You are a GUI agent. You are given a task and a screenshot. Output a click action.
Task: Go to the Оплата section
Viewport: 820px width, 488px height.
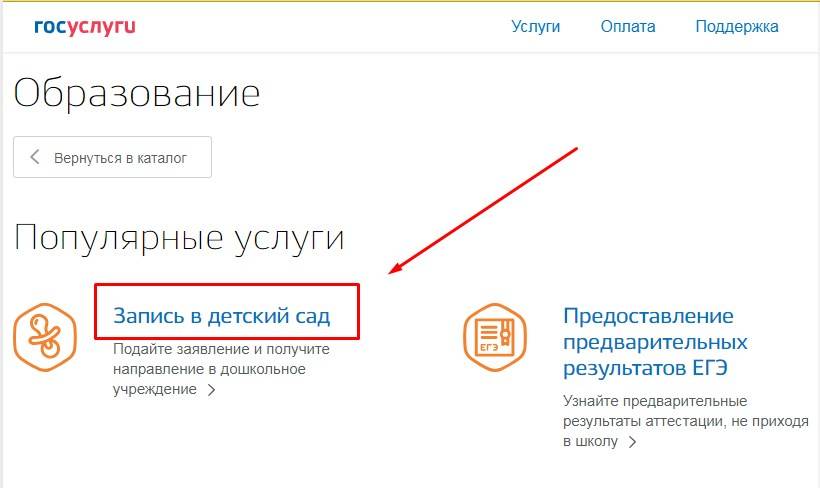[628, 27]
